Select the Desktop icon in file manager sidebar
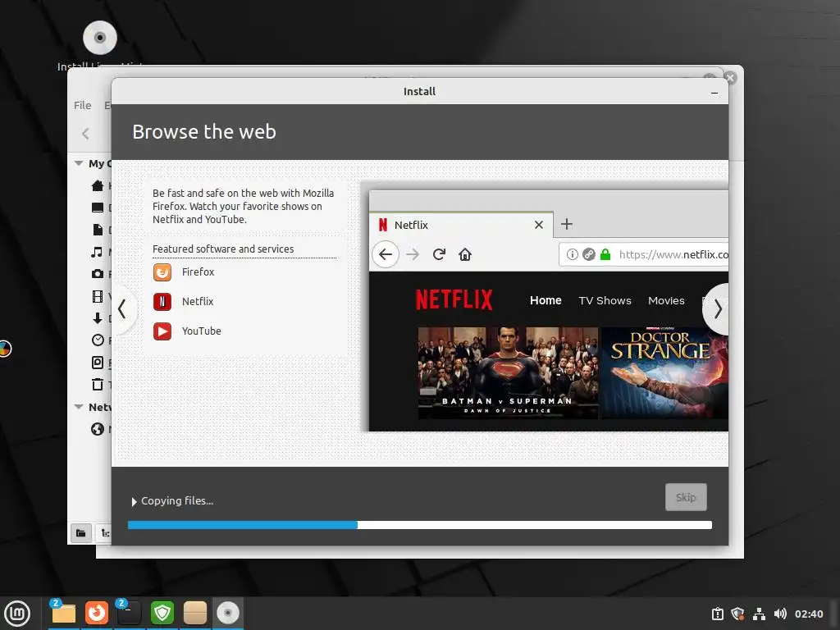Viewport: 840px width, 630px height. pyautogui.click(x=98, y=208)
